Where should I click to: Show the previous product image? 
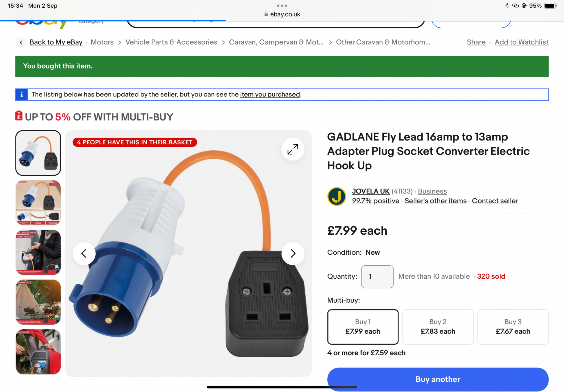coord(84,253)
